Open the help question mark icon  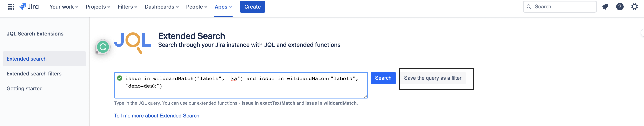tap(620, 7)
